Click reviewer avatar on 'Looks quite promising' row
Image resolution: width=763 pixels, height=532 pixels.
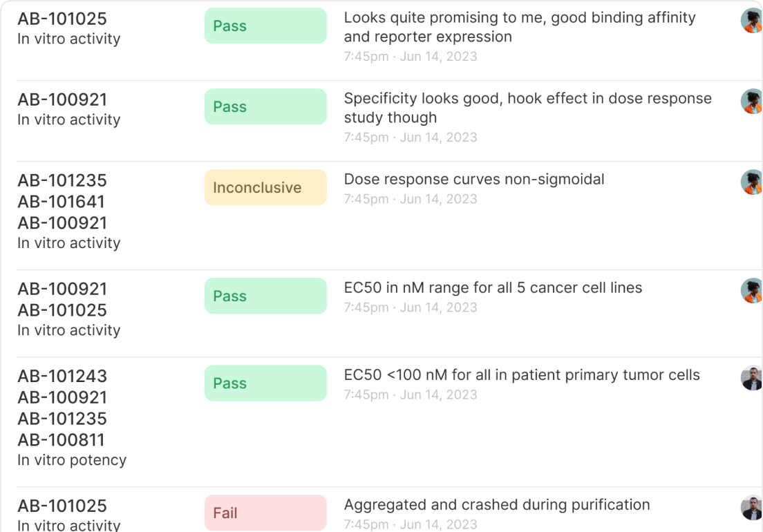[752, 21]
